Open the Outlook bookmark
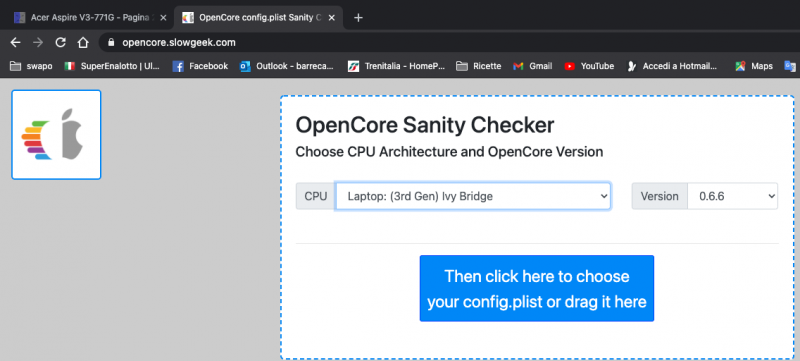 (x=287, y=66)
